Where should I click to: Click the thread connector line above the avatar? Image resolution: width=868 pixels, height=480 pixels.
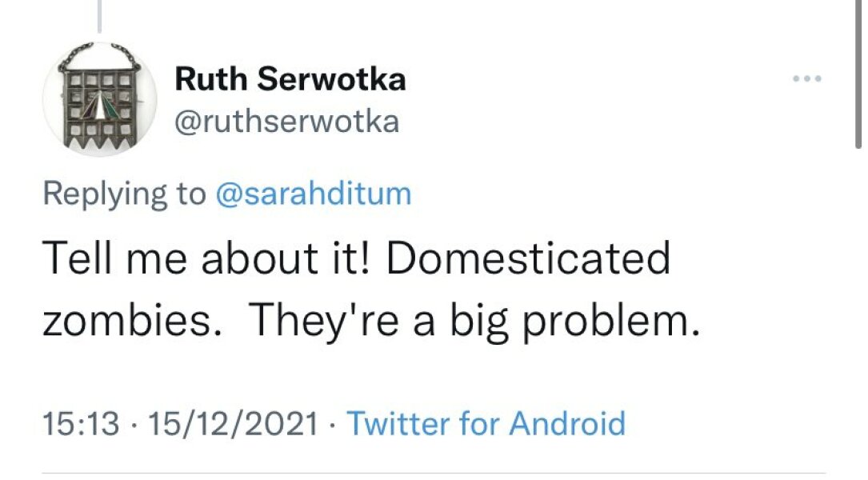(98, 16)
